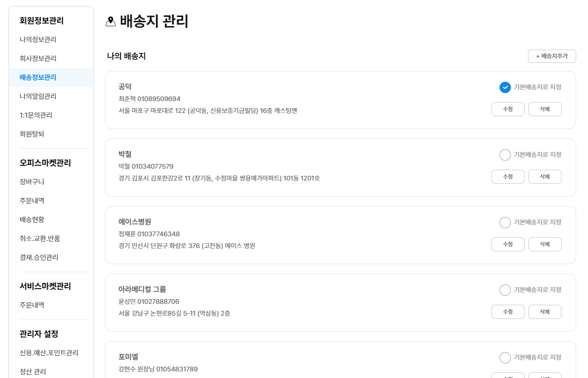This screenshot has width=588, height=378.
Task: Select 에이스병원 as default delivery address
Action: [x=505, y=223]
